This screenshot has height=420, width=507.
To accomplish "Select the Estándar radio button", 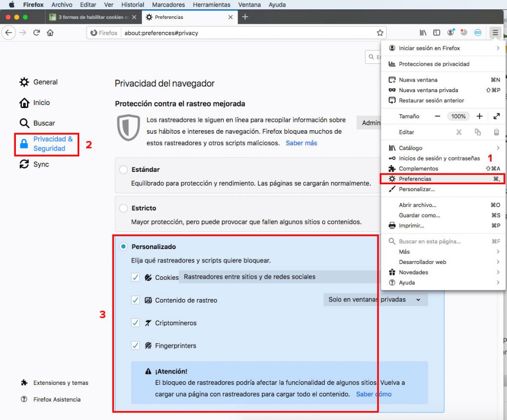I will [x=123, y=169].
